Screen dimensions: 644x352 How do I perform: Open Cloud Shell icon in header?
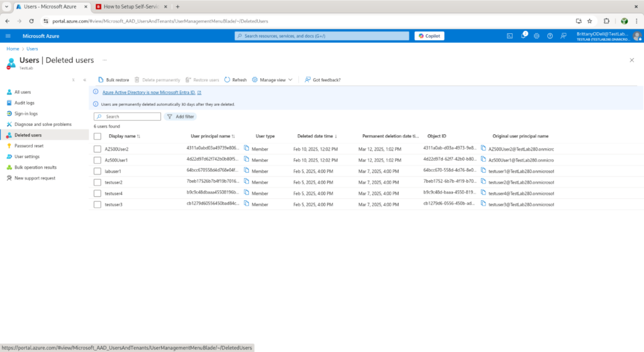(x=509, y=36)
